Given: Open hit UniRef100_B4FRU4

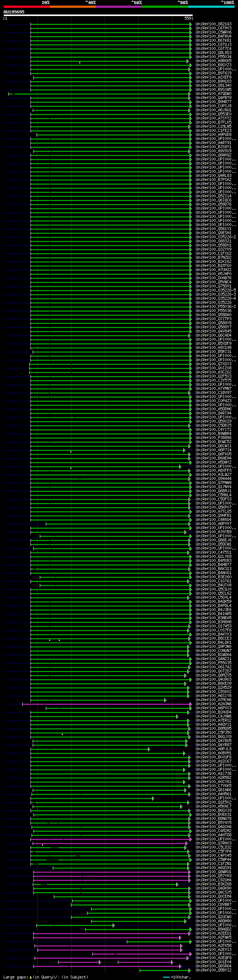Looking at the screenshot, I should 214,36.
